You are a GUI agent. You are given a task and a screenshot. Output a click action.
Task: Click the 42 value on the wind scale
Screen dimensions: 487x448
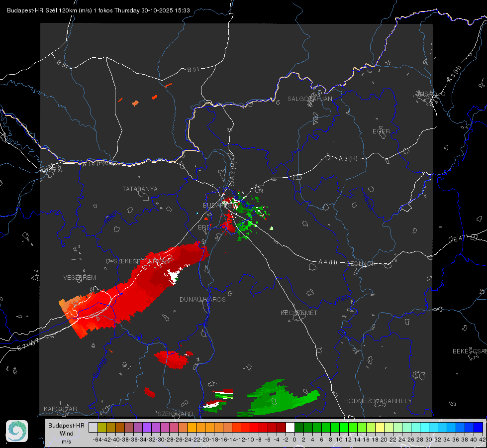coord(482,440)
